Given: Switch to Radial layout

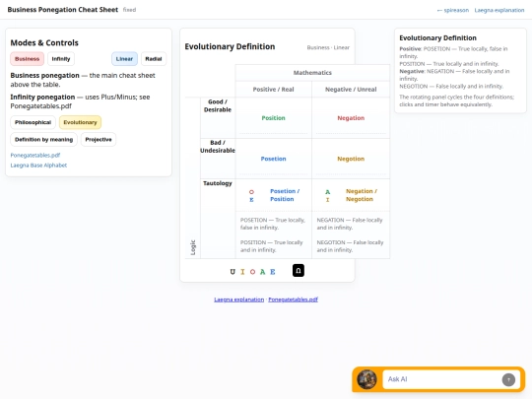Looking at the screenshot, I should point(154,59).
